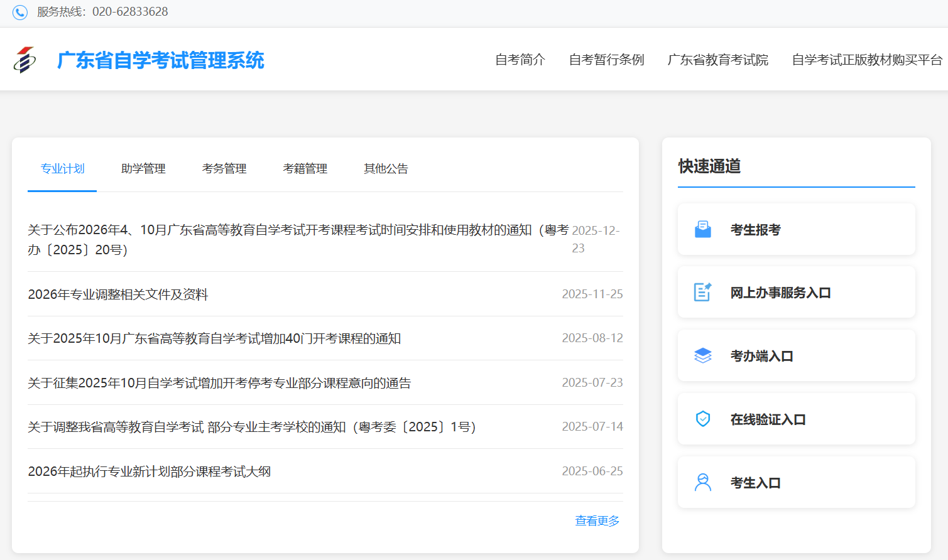This screenshot has height=560, width=948.
Task: Click the site logo next to 广东省自学考试管理系统
Action: pyautogui.click(x=25, y=60)
